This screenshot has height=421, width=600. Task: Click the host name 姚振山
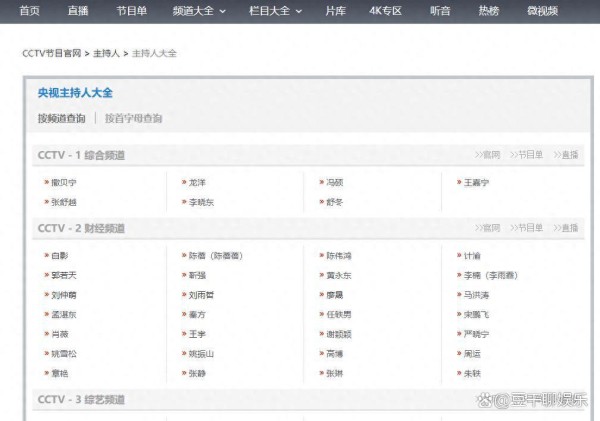click(x=201, y=354)
